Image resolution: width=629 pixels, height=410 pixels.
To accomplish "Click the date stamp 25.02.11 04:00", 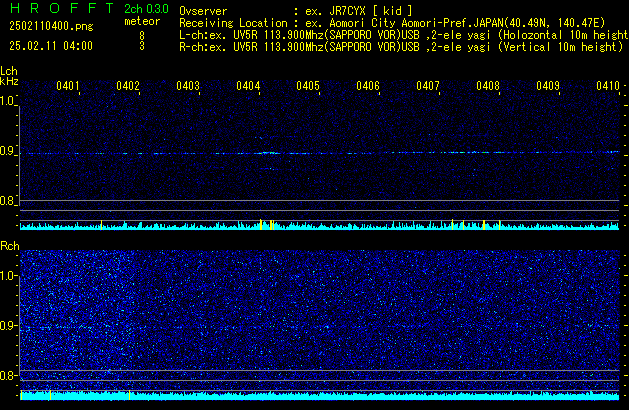I will (51, 46).
